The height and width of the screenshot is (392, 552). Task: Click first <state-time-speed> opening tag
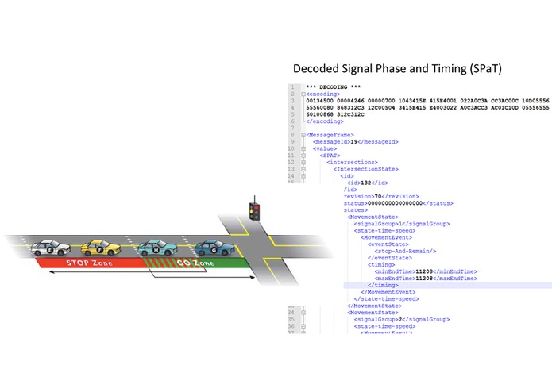[384, 231]
